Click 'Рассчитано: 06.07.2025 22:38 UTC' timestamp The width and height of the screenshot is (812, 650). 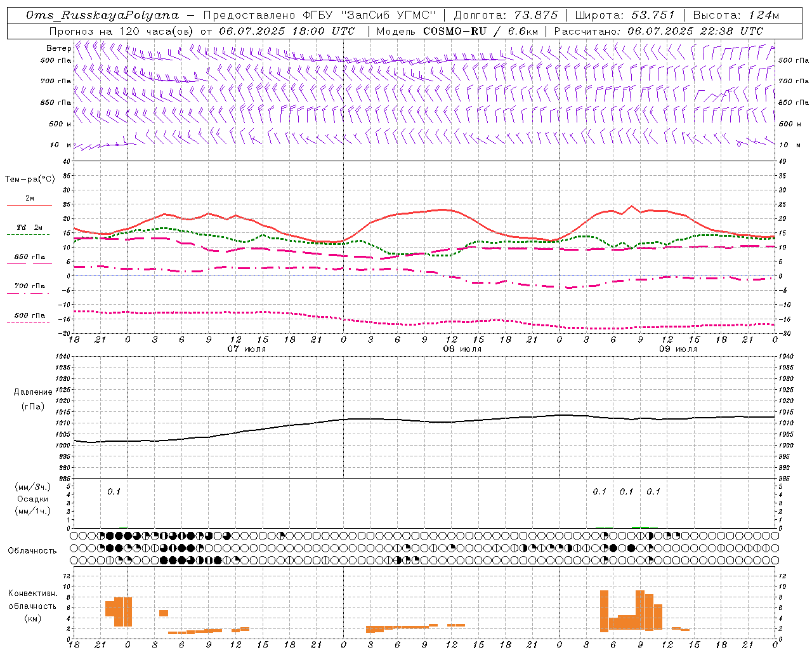pyautogui.click(x=658, y=31)
